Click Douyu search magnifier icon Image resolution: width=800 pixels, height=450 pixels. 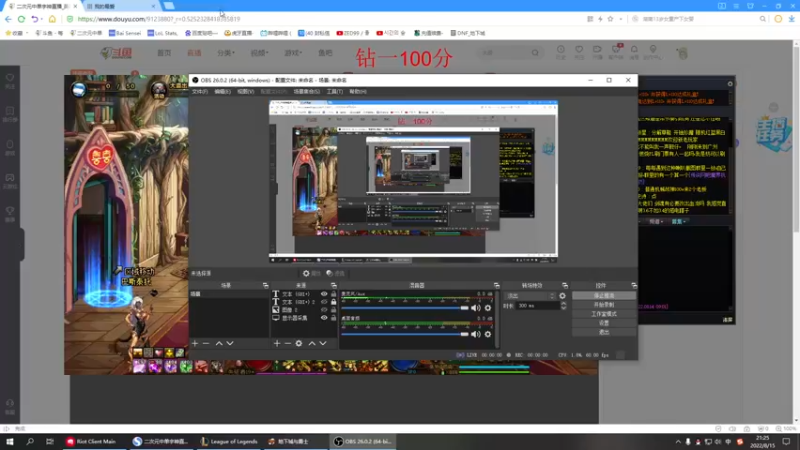pyautogui.click(x=535, y=53)
